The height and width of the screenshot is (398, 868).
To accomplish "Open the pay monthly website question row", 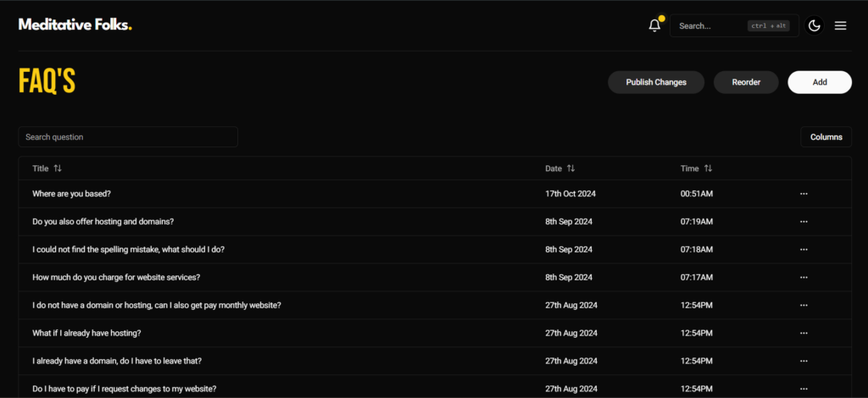I will (x=157, y=305).
